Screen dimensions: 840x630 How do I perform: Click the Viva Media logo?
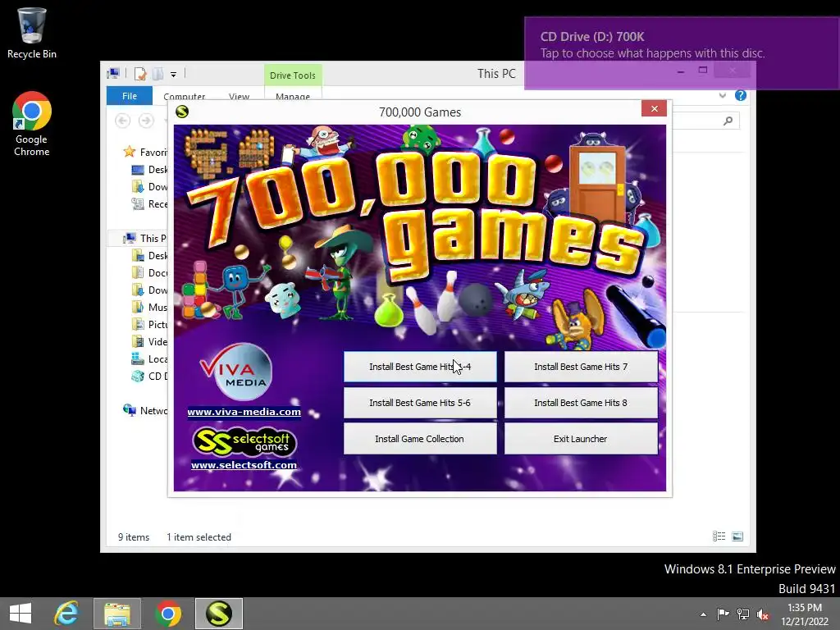coord(236,372)
